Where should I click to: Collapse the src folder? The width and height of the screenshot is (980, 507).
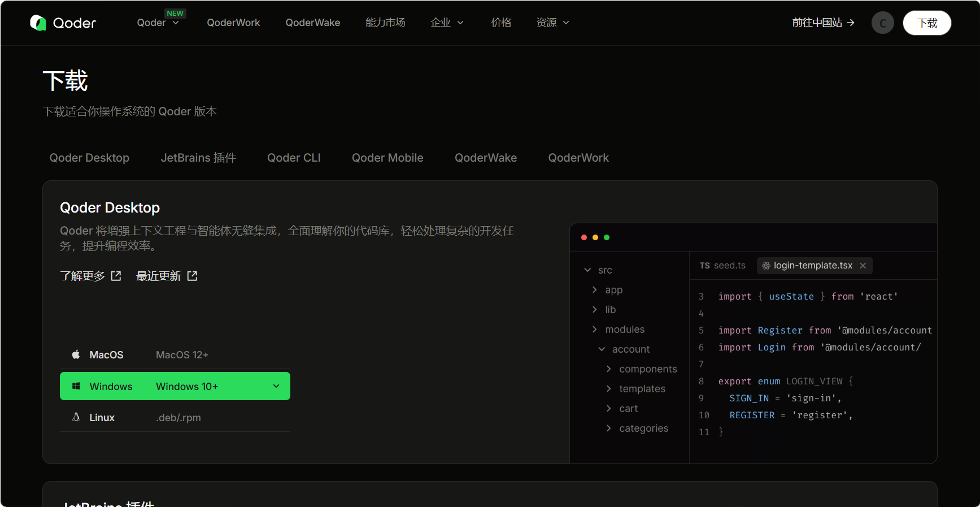point(587,270)
